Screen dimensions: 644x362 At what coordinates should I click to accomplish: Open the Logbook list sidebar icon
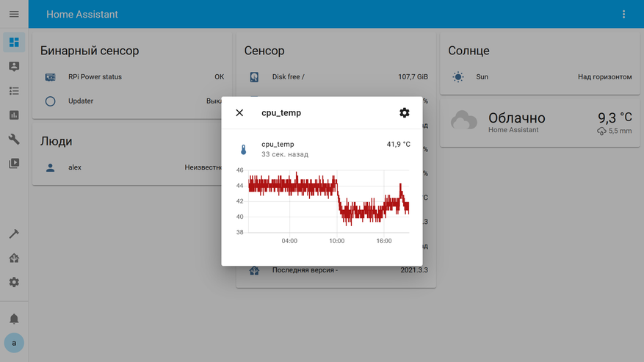[14, 91]
